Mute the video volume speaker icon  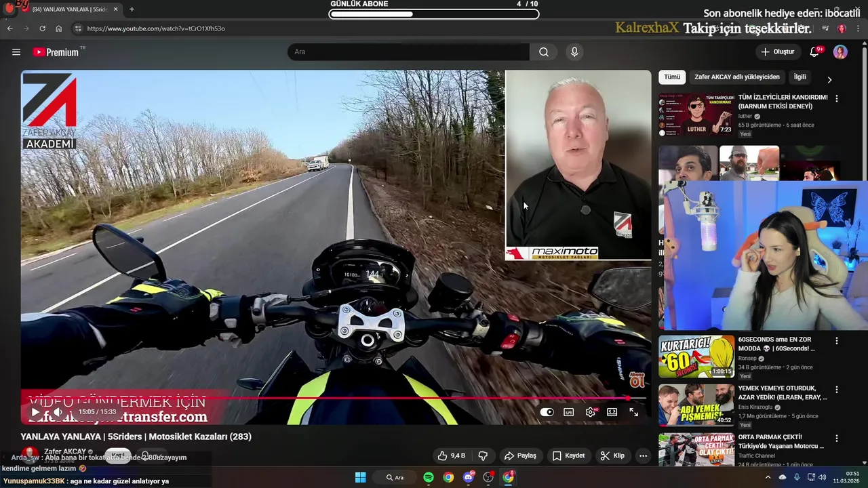(x=58, y=412)
